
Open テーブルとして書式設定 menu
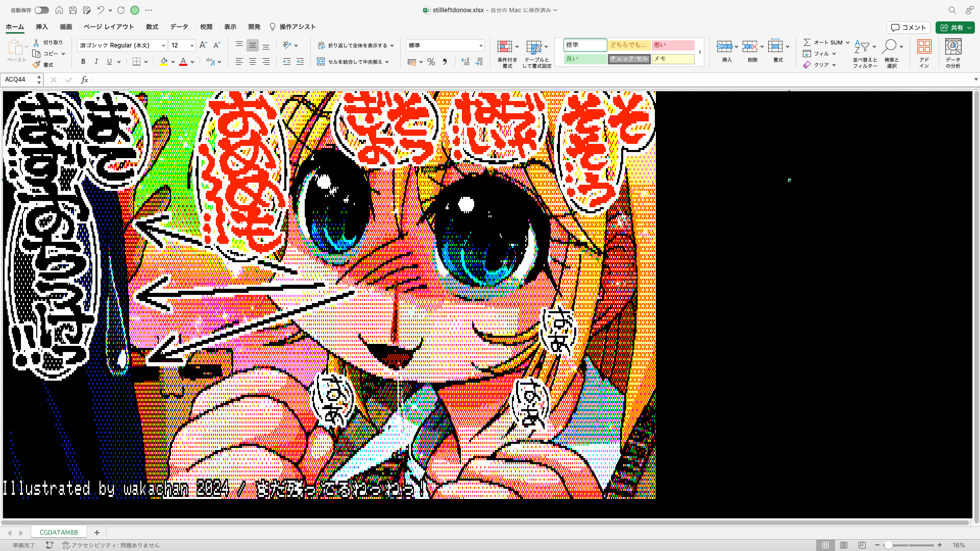click(x=537, y=54)
